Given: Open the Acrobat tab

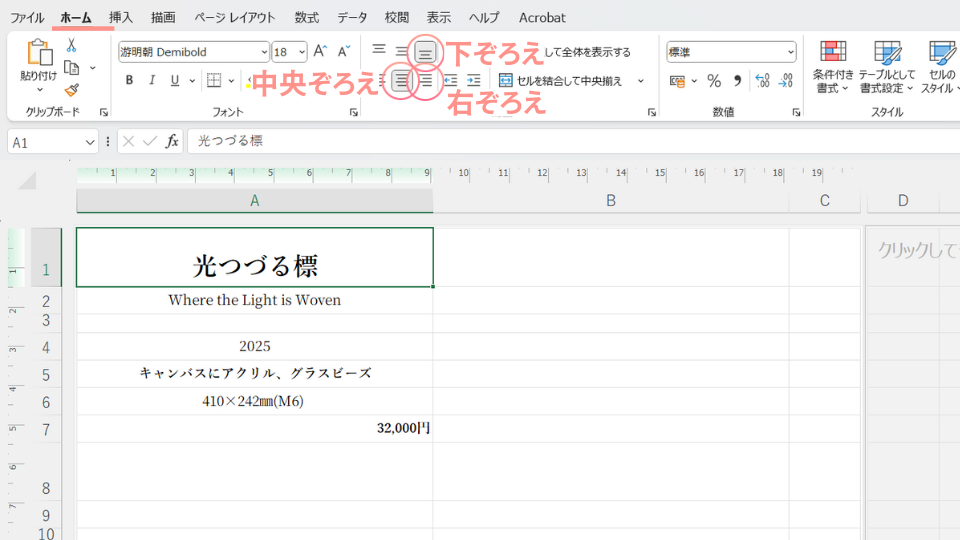Looking at the screenshot, I should pos(542,18).
